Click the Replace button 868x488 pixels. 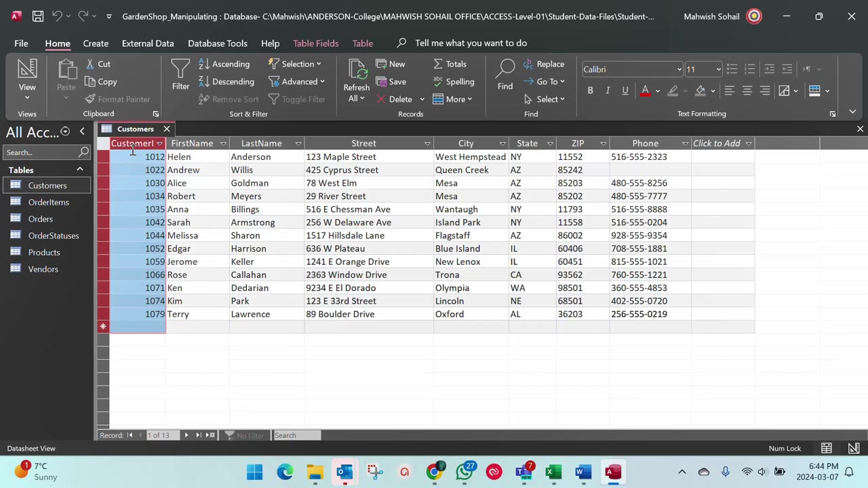[543, 64]
